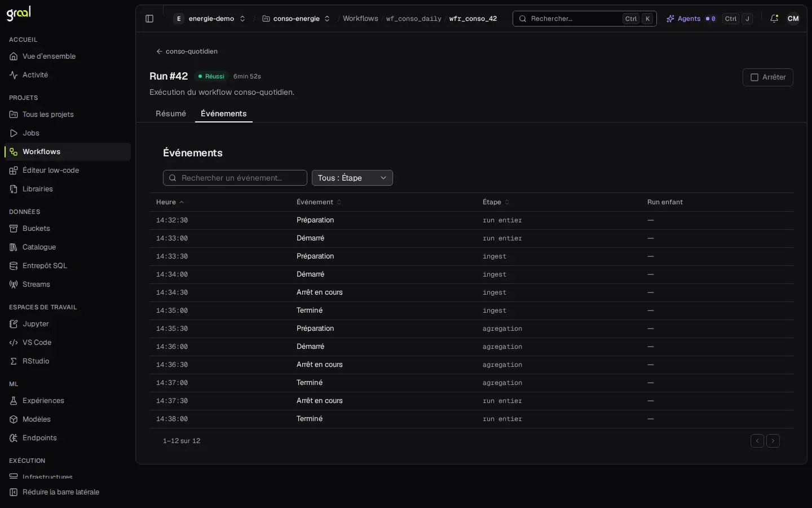Click the Rechercher global search field
This screenshot has height=508, width=812.
[585, 19]
